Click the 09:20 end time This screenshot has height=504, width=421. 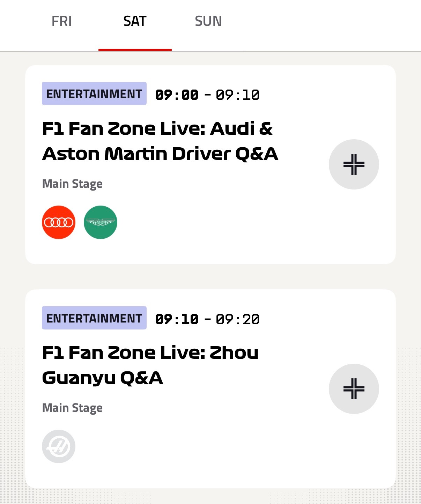click(238, 319)
